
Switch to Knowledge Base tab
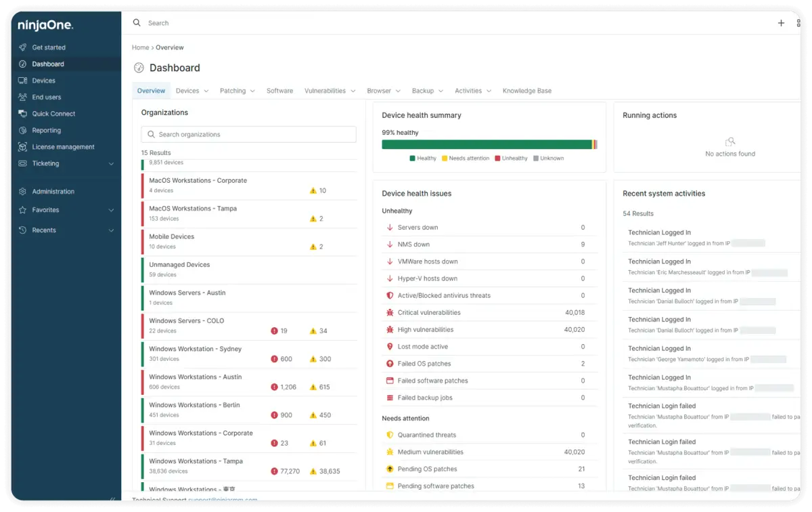pyautogui.click(x=527, y=91)
